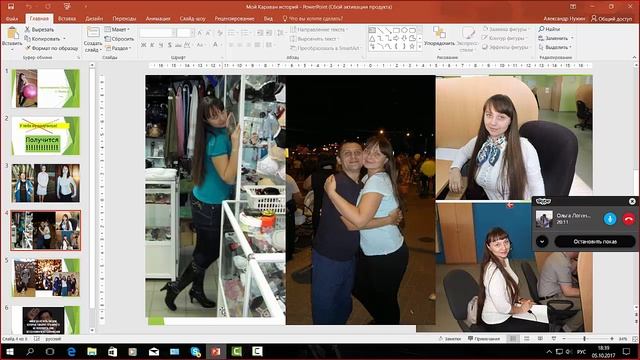Open Skype from the taskbar
The height and width of the screenshot is (360, 640).
(x=196, y=351)
